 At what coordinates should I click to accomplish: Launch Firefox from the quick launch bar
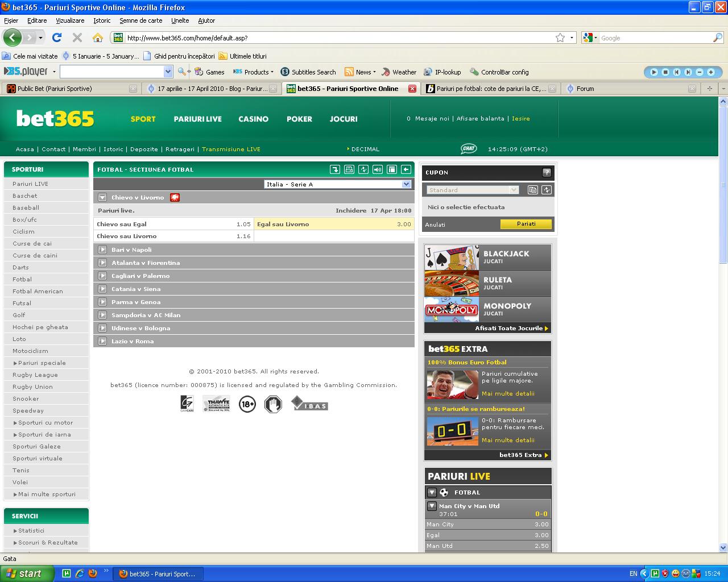(x=93, y=573)
